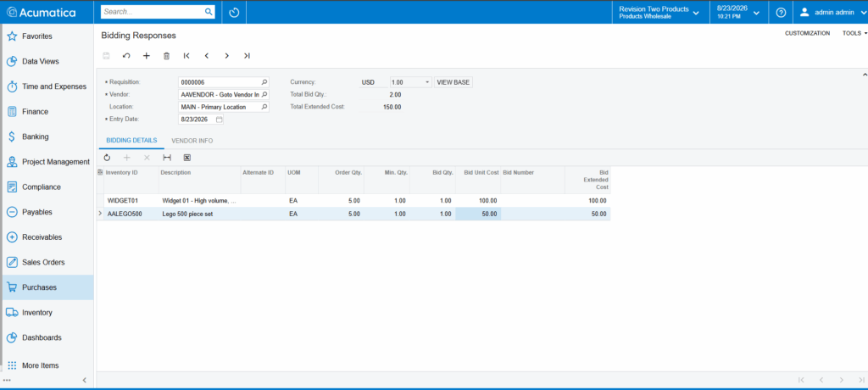868x390 pixels.
Task: Add a new bidding response record
Action: tap(146, 56)
